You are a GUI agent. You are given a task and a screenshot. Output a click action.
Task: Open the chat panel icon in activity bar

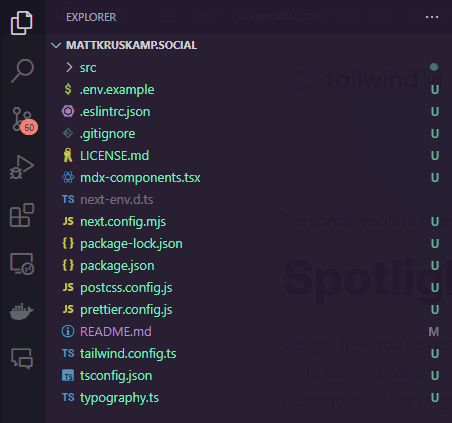22,358
